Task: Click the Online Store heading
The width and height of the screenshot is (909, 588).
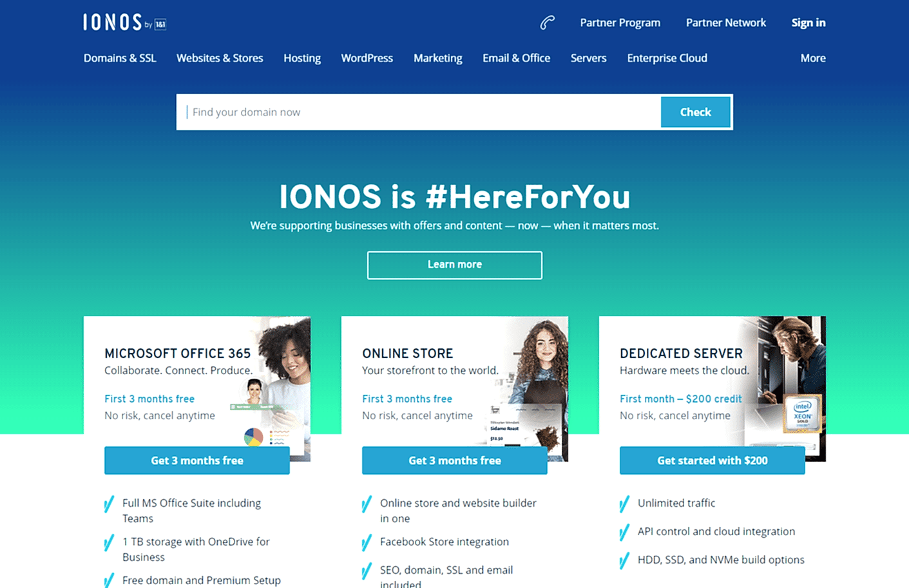Action: tap(408, 354)
